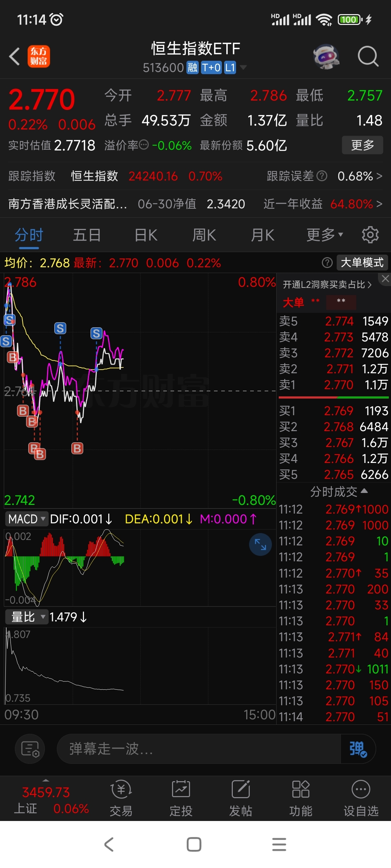Viewport: 391px width, 868px height.
Task: Tap the L1 level badge
Action: [230, 68]
